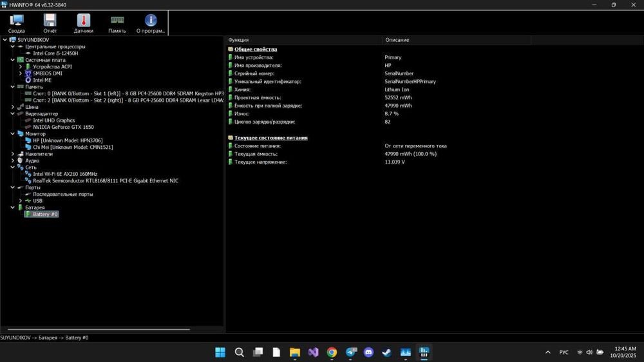Click the Функция column header
This screenshot has height=362, width=644.
point(304,40)
